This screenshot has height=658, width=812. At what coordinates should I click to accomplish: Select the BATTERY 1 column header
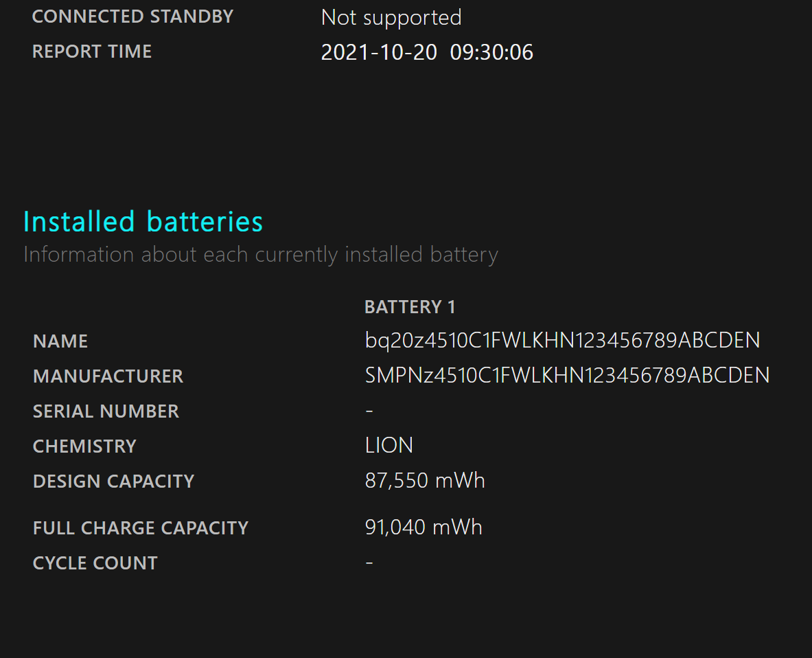[410, 307]
